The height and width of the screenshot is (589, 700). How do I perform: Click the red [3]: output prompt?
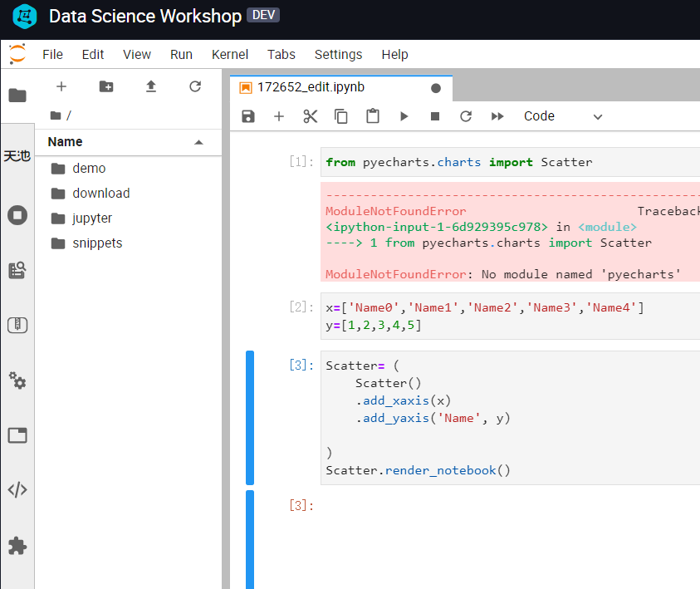coord(301,505)
